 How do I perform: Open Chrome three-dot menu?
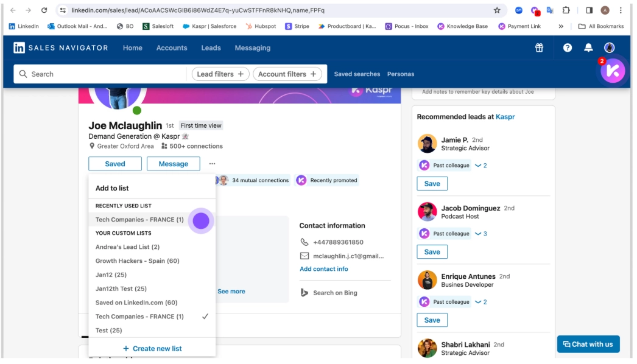click(x=621, y=10)
